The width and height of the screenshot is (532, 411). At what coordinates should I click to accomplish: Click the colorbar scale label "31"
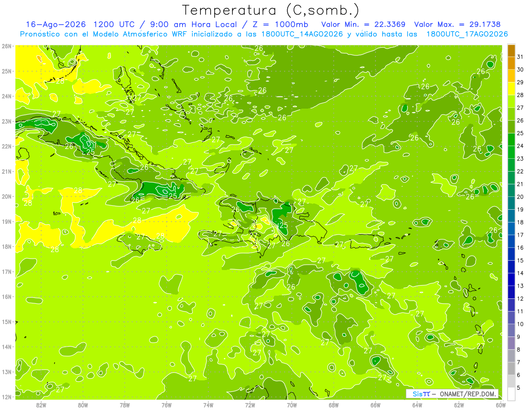520,57
